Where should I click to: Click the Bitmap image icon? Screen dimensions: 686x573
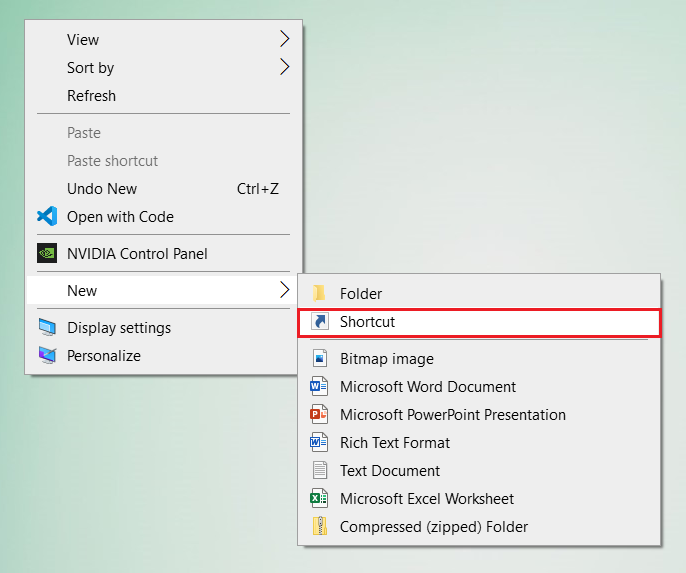[319, 358]
